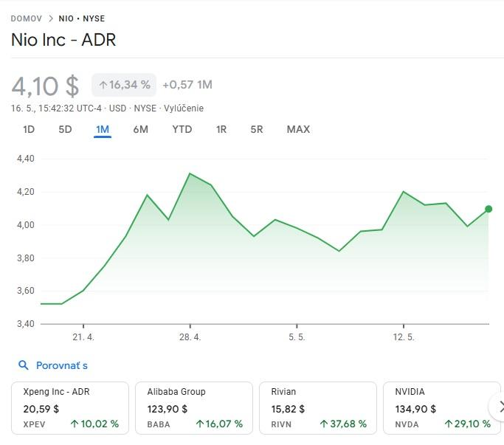Click the 21. 4. date axis label
504x445 pixels.
coord(83,337)
